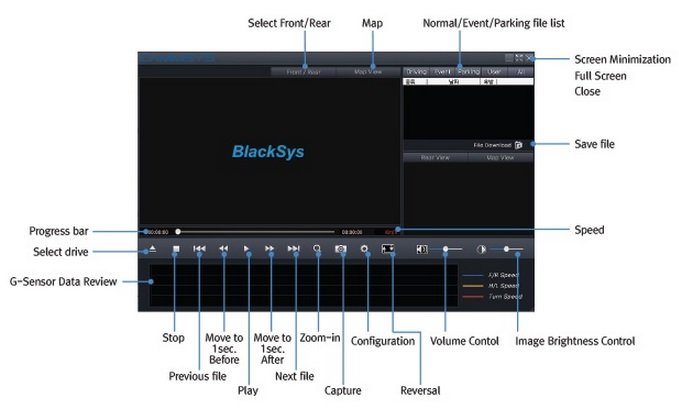Jump to the next file
This screenshot has height=411, width=679.
pyautogui.click(x=293, y=249)
